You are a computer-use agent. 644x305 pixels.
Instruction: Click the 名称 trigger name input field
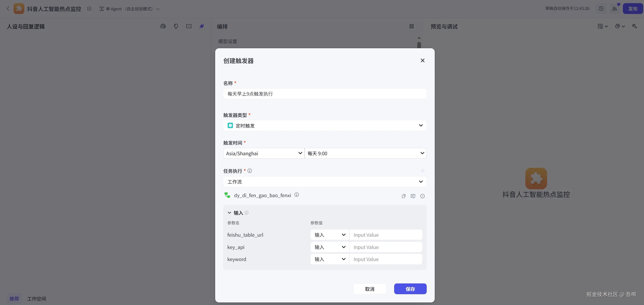click(325, 94)
